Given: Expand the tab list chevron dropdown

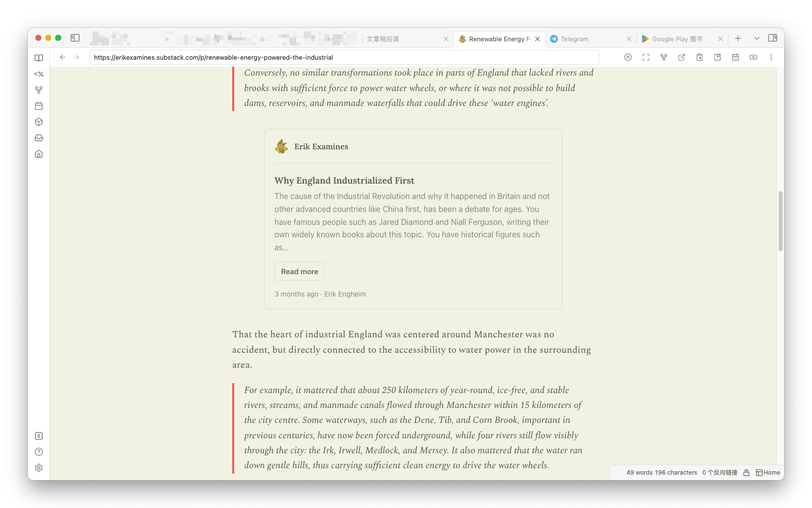Looking at the screenshot, I should click(x=757, y=38).
